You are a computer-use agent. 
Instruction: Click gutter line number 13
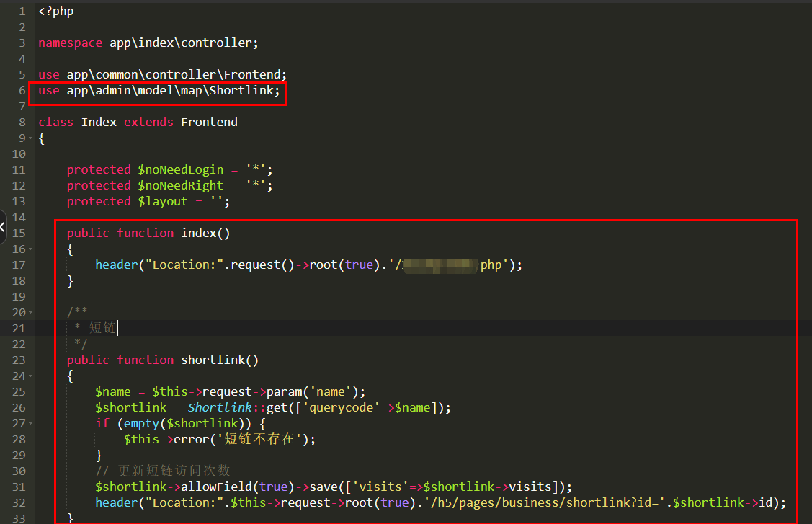[x=19, y=202]
